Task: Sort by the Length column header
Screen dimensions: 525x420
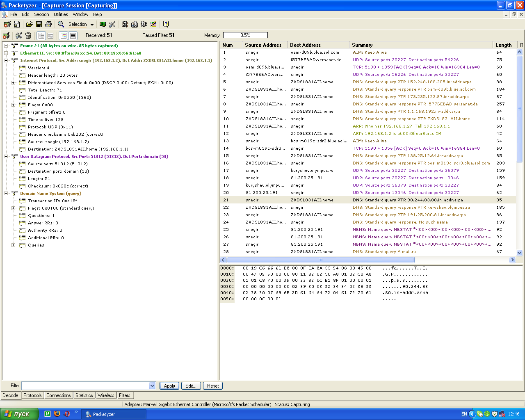Action: click(x=505, y=45)
